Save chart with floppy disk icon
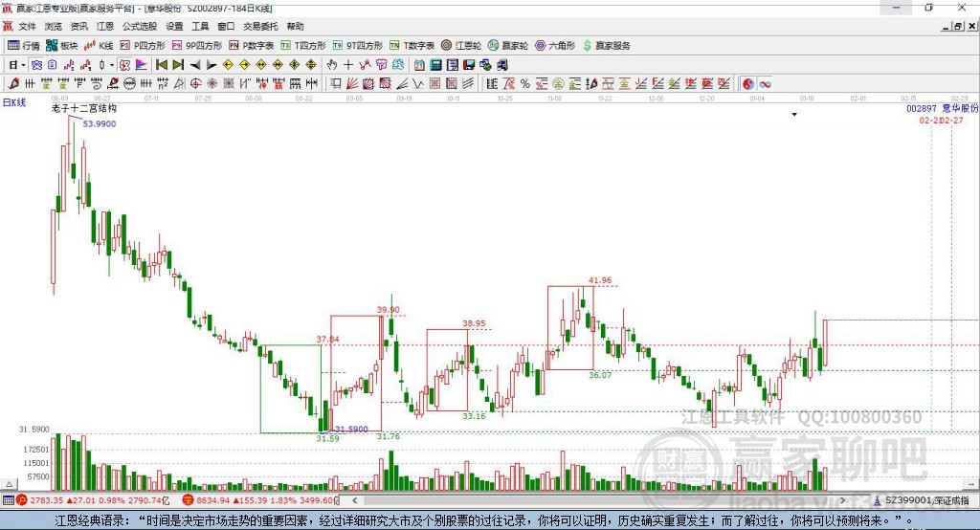 click(469, 65)
